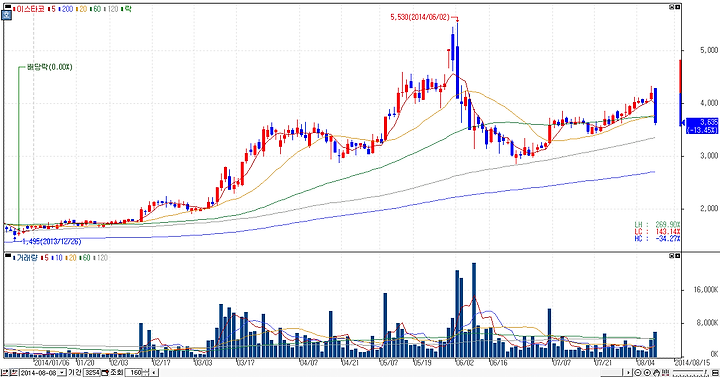Click the stepper next to the 160 field
This screenshot has height=377, width=720.
point(146,372)
